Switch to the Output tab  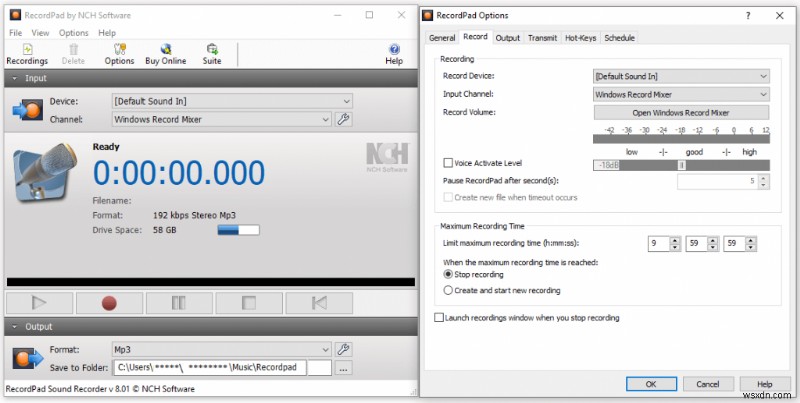(508, 38)
